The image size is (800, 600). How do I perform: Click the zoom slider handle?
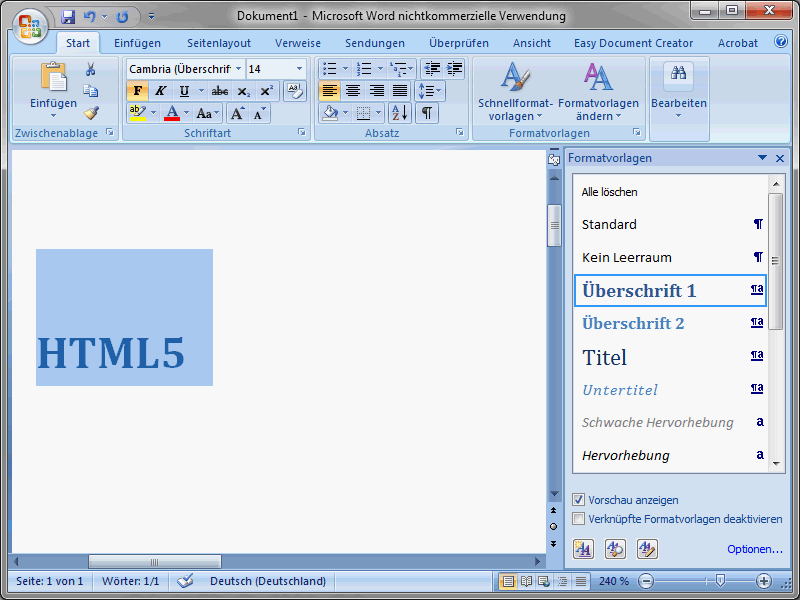tap(720, 581)
